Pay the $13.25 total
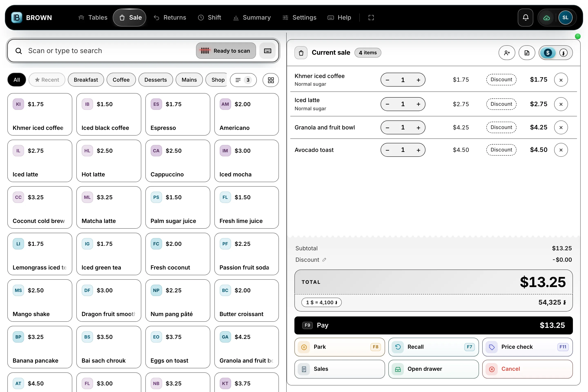The height and width of the screenshot is (392, 588). pyautogui.click(x=433, y=325)
